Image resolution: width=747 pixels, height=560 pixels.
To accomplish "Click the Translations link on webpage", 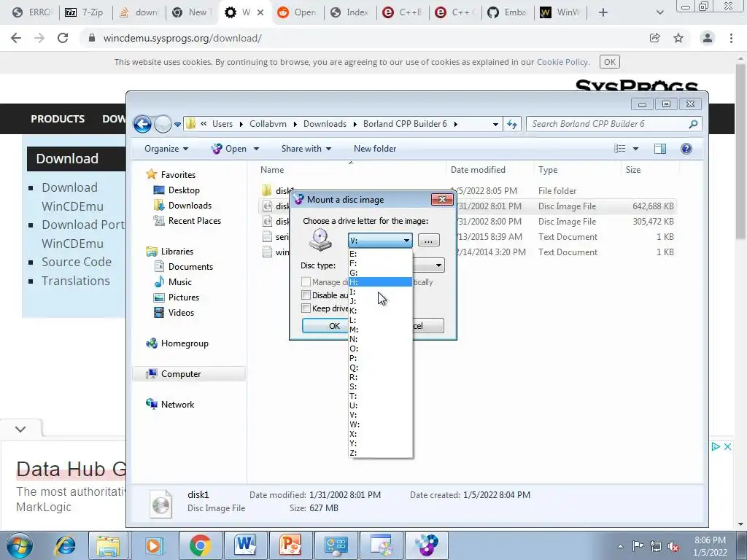I will (76, 281).
